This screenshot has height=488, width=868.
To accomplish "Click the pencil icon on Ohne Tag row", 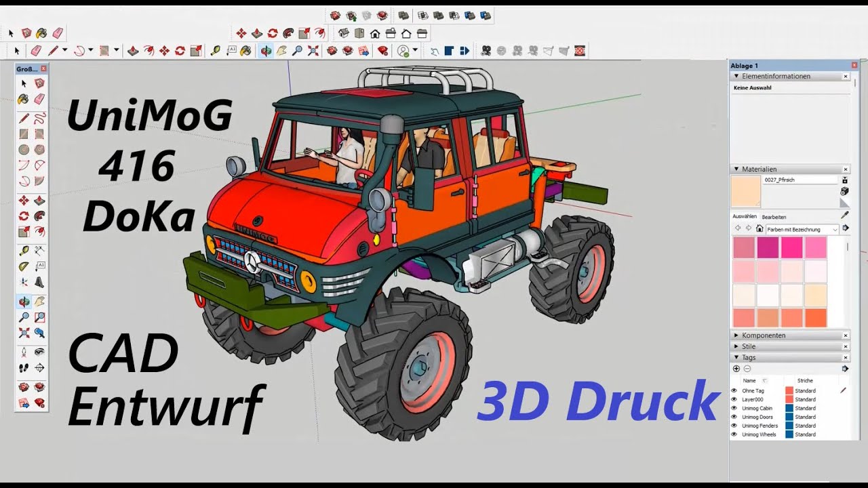I will coord(843,391).
